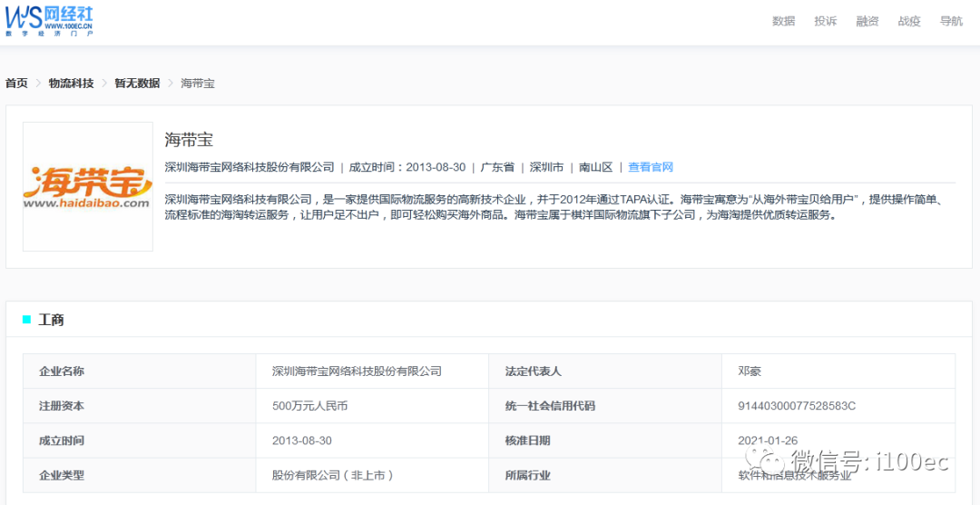Click the 海带宝 company logo image

click(x=88, y=186)
